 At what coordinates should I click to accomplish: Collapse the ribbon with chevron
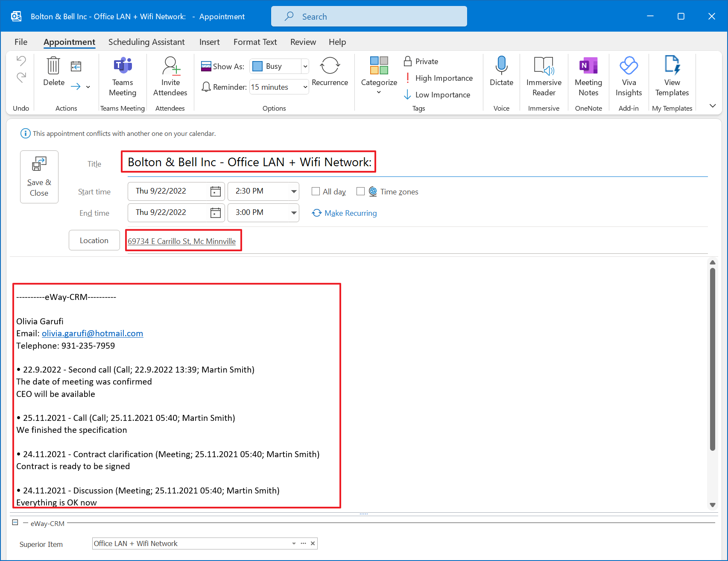[712, 106]
